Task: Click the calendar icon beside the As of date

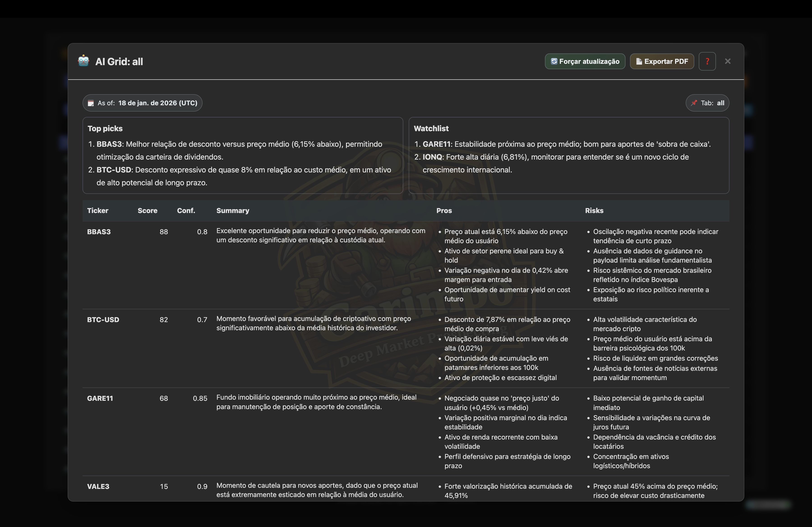Action: click(91, 103)
